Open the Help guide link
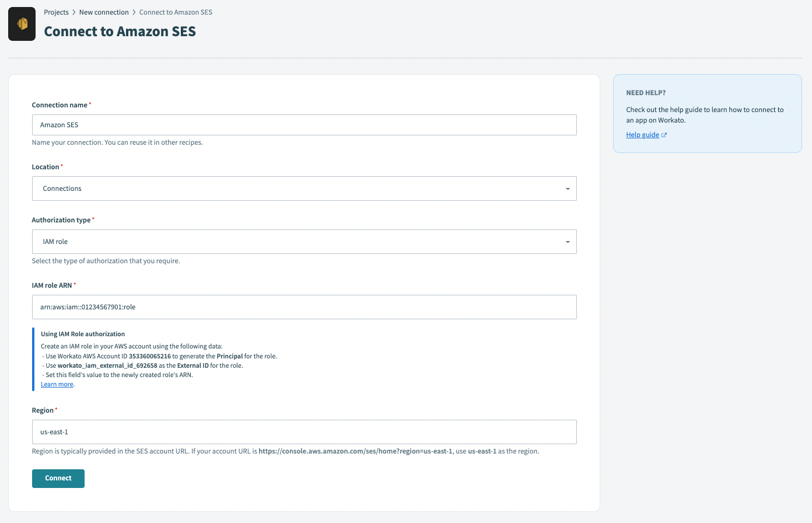The height and width of the screenshot is (523, 812). [x=642, y=134]
